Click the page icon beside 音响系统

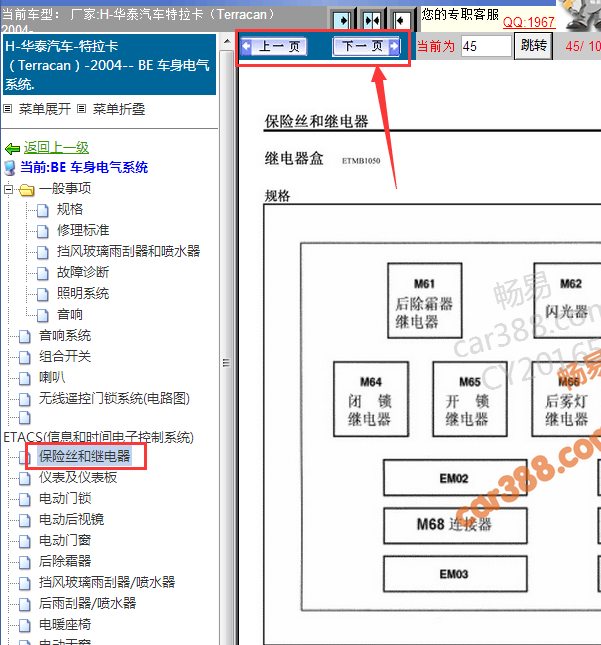(25, 336)
